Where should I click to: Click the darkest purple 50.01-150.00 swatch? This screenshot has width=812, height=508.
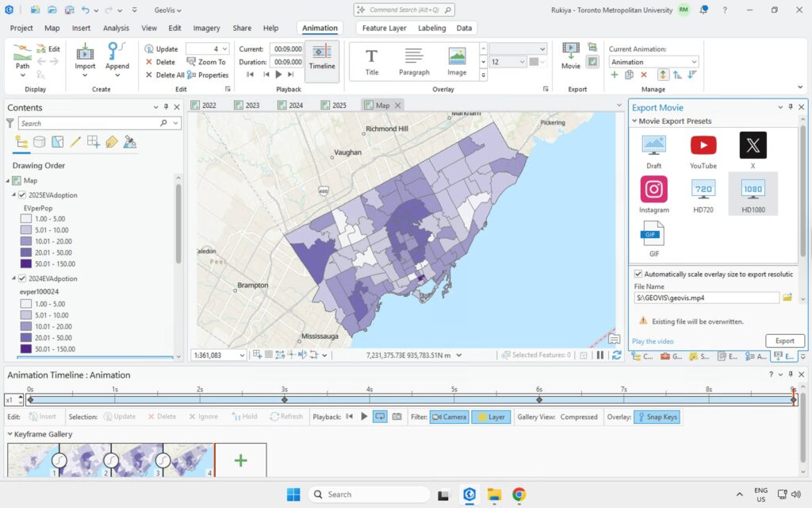click(26, 264)
